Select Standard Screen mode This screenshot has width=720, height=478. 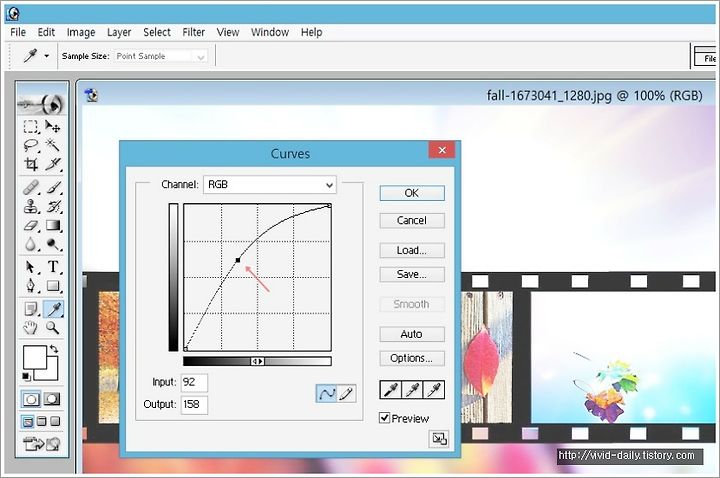(x=28, y=421)
